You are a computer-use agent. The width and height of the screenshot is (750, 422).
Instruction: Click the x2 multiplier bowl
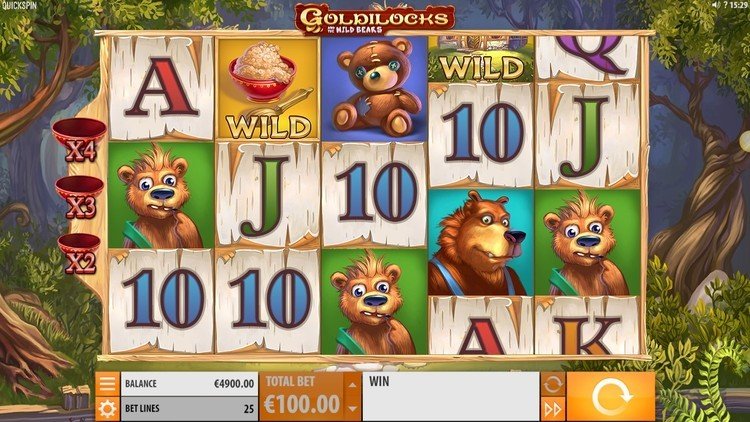79,254
